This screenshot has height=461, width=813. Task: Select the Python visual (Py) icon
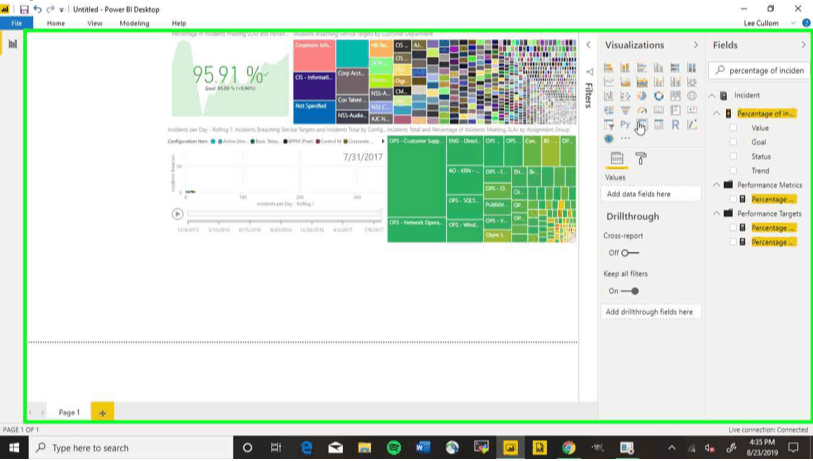(x=625, y=124)
